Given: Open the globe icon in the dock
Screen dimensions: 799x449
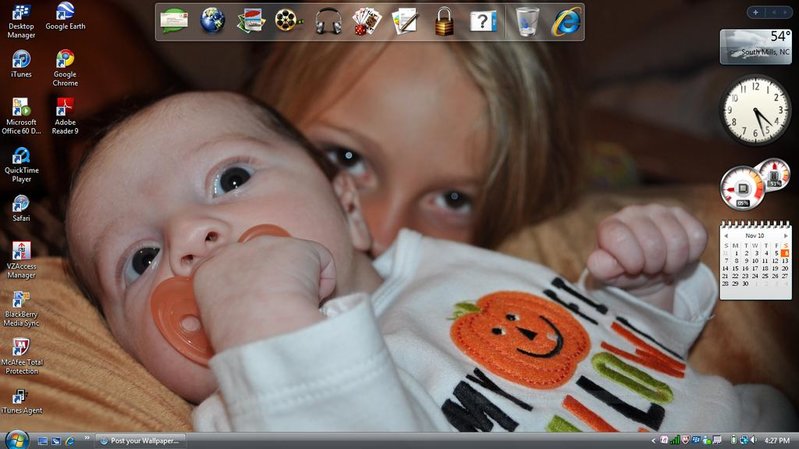Looking at the screenshot, I should (212, 21).
